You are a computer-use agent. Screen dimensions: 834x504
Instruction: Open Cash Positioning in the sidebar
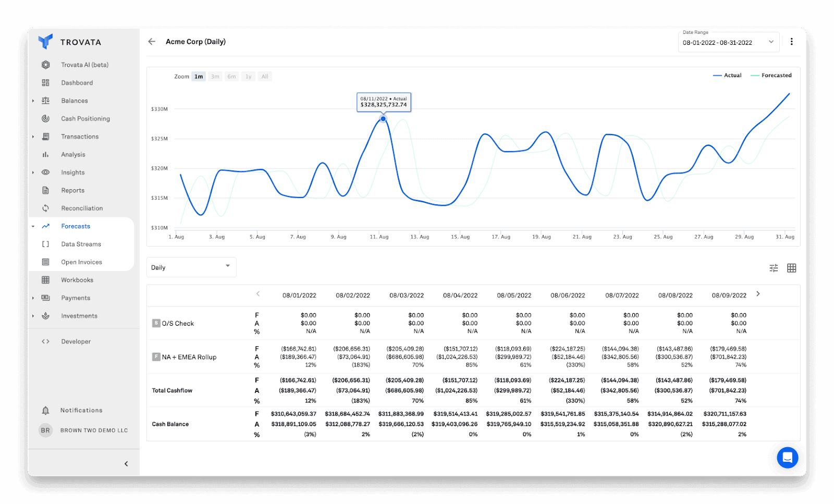click(85, 119)
